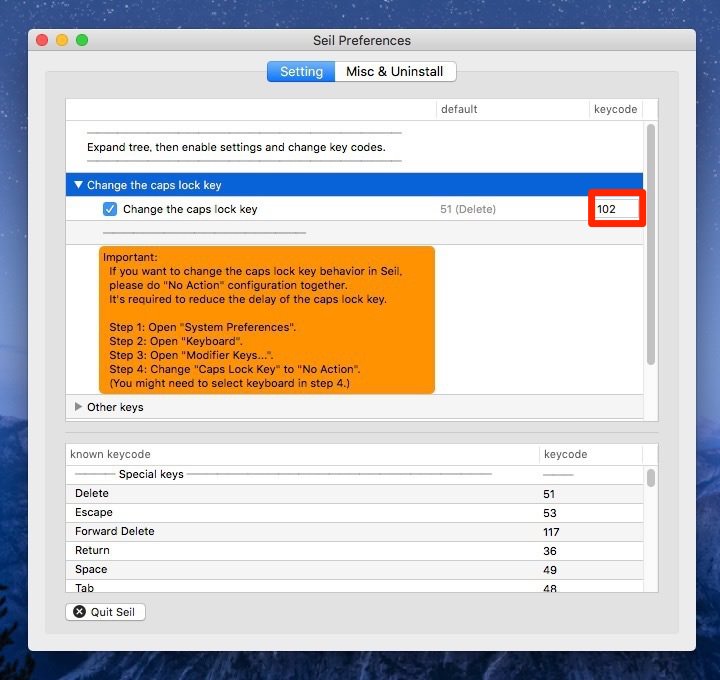Open the Misc & Uninstall tab
The height and width of the screenshot is (680, 720).
(x=395, y=72)
